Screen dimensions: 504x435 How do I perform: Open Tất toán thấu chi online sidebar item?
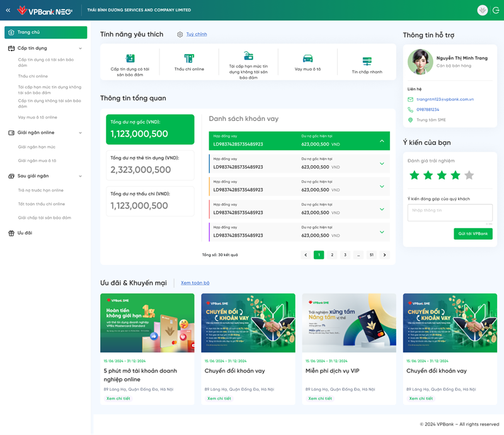(x=42, y=204)
